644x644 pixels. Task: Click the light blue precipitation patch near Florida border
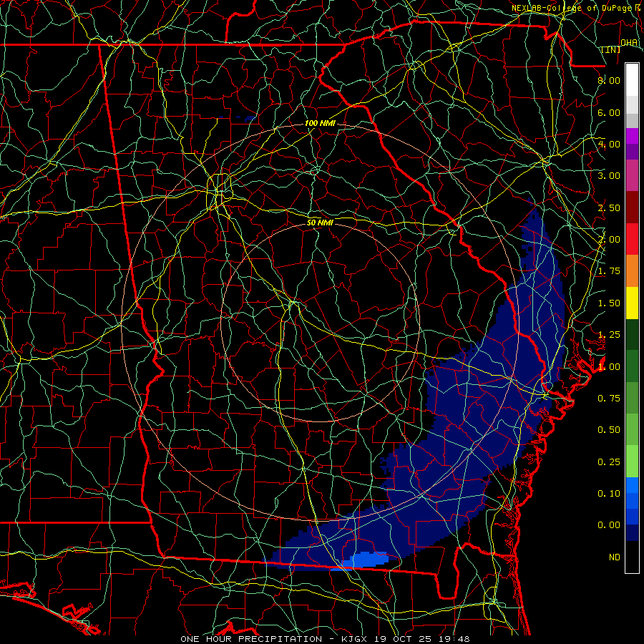[364, 560]
